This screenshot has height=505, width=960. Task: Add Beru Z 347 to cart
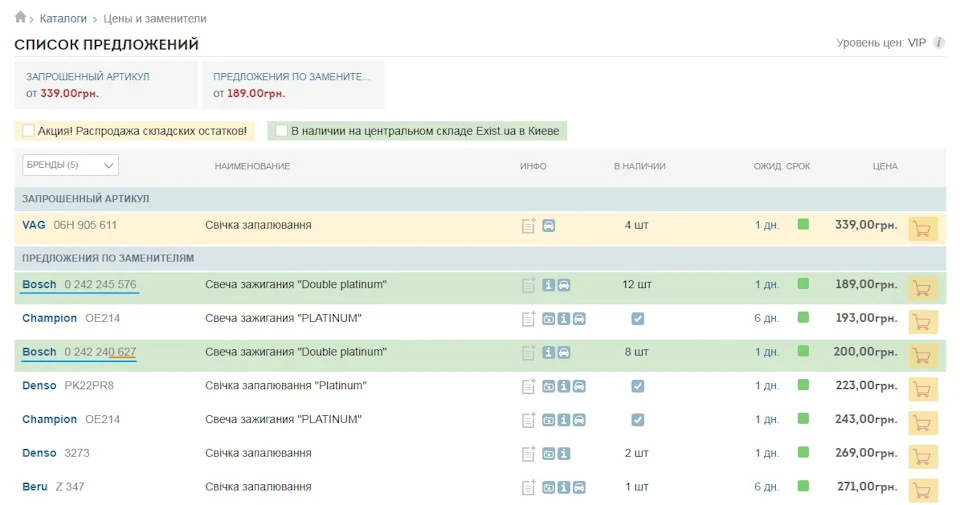[x=923, y=490]
